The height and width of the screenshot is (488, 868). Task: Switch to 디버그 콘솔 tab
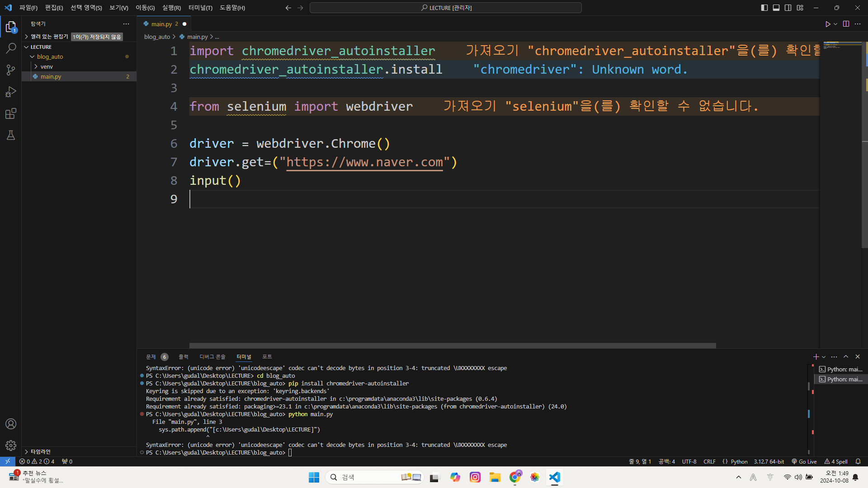point(212,357)
